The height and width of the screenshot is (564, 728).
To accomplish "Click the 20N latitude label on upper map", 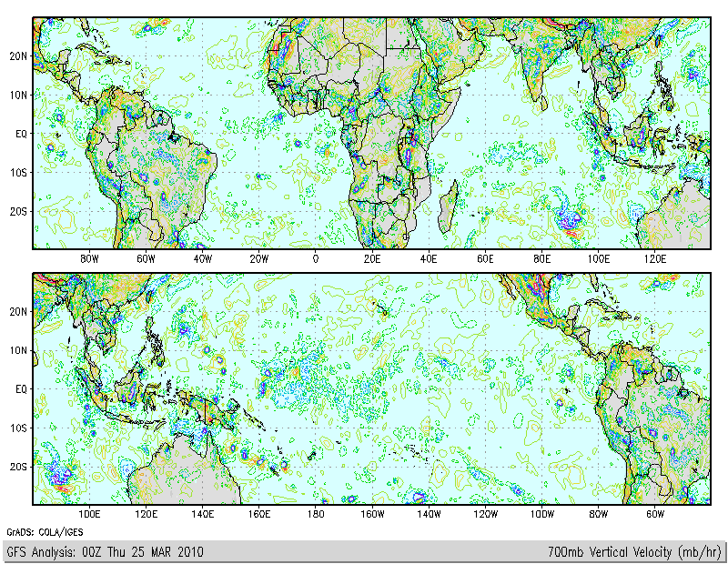I will (x=18, y=56).
